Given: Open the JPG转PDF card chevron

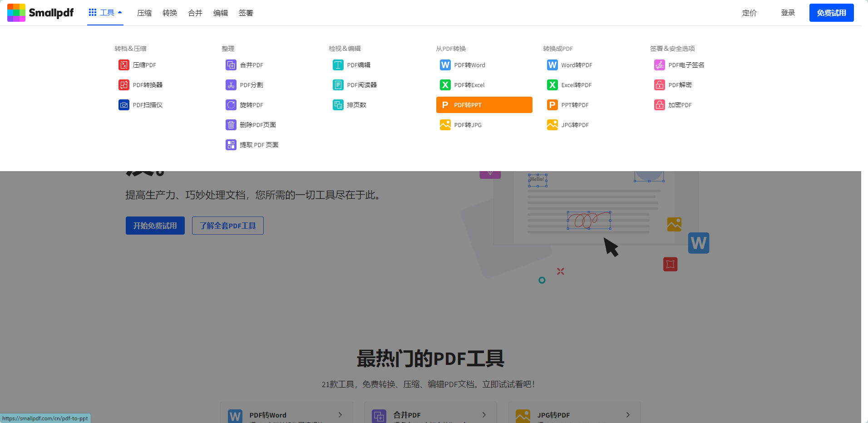Looking at the screenshot, I should pos(628,415).
